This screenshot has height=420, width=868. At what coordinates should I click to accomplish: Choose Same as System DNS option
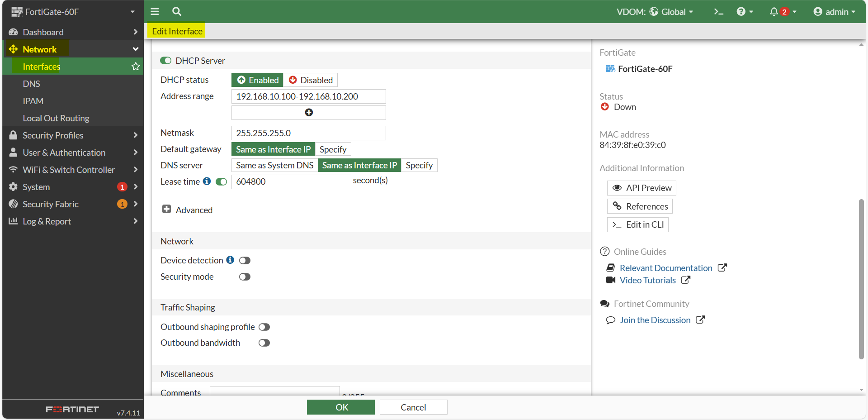275,165
